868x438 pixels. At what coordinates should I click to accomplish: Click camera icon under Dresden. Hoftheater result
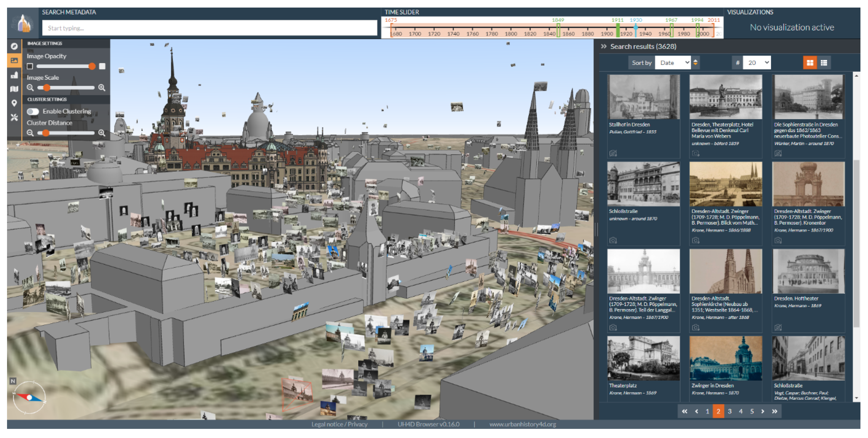(778, 327)
